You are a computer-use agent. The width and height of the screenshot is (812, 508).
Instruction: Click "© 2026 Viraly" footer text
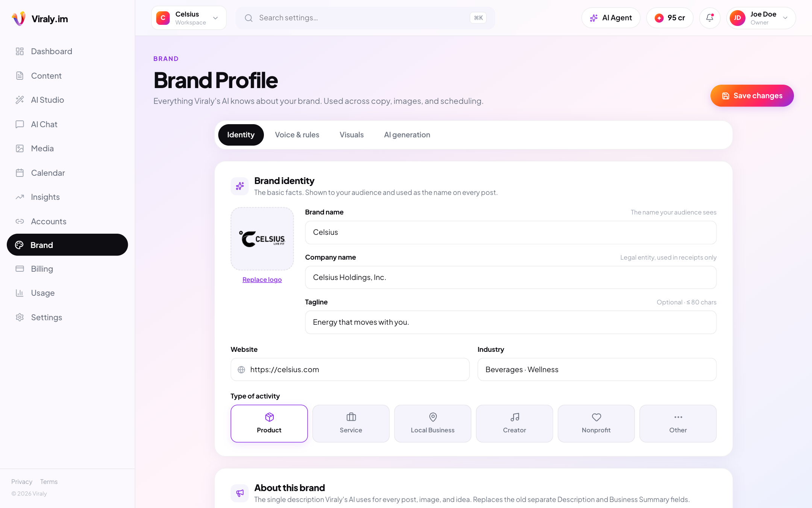coord(29,493)
